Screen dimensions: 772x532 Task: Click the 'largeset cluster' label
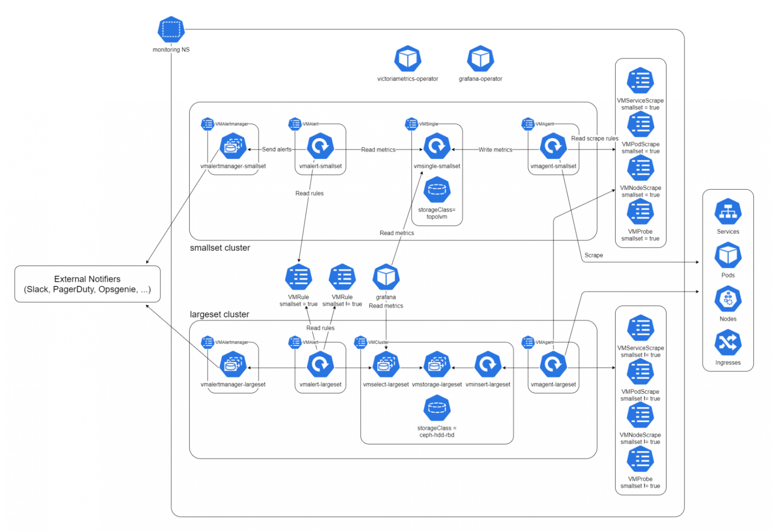[x=220, y=314]
